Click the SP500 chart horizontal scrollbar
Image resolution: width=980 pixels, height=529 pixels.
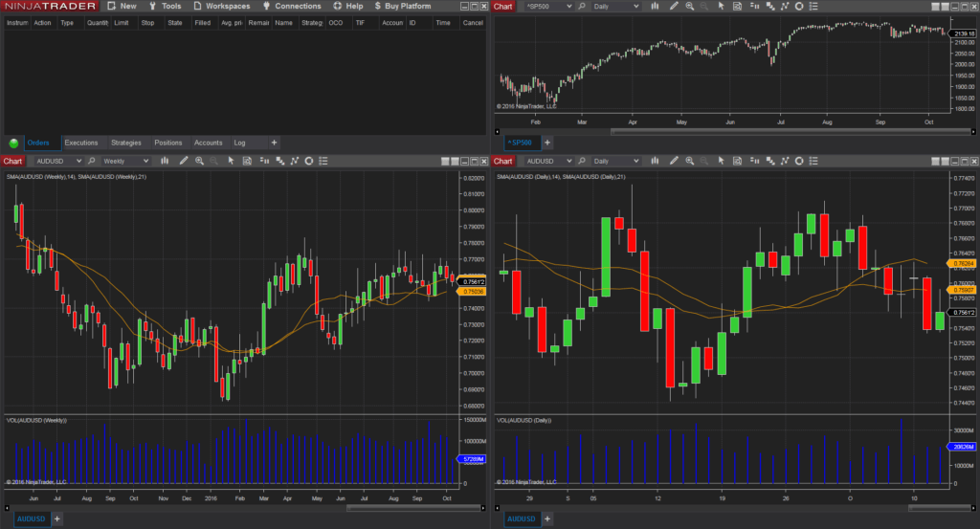(x=791, y=132)
